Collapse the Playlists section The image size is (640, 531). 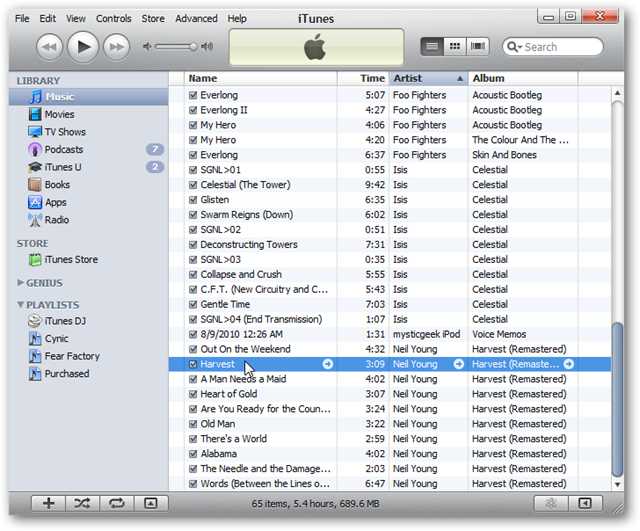click(20, 304)
